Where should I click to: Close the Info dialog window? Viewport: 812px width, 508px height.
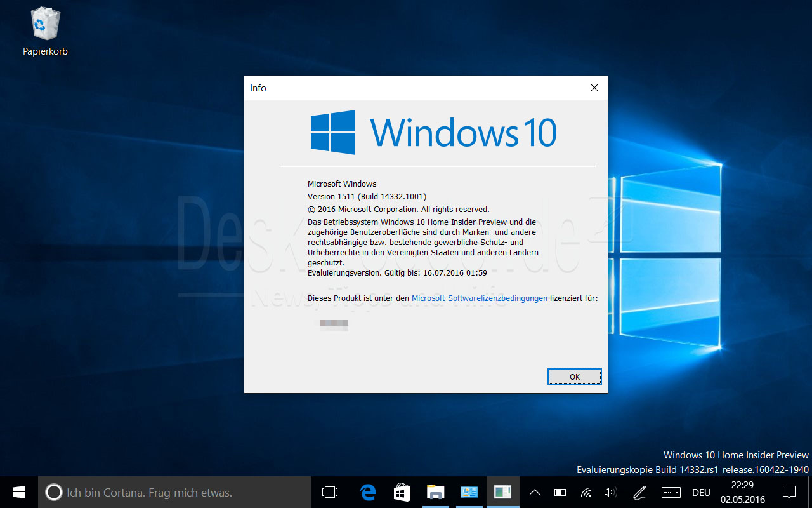tap(594, 88)
